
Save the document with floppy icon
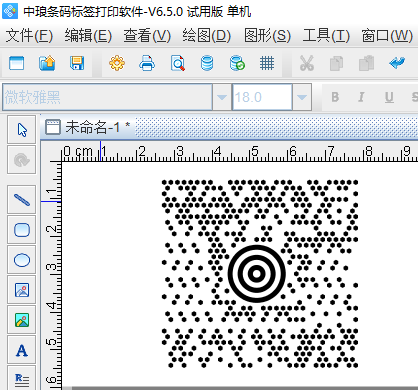(77, 63)
